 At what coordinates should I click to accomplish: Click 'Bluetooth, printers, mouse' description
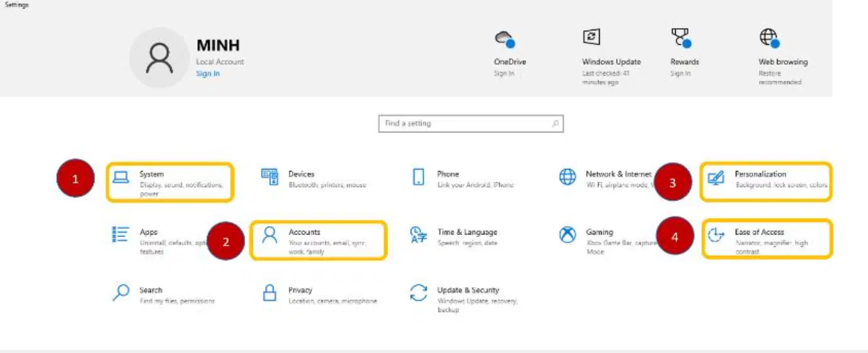tap(327, 185)
